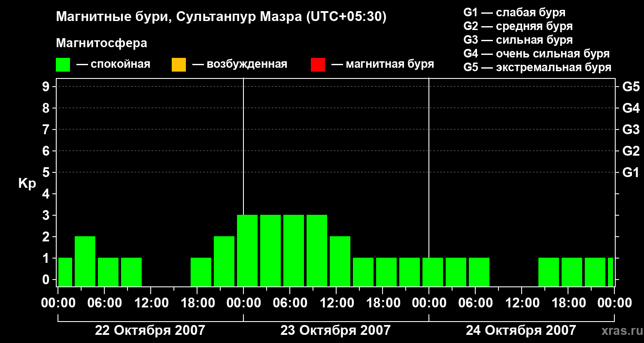Screen dimensions: 644x343
Task: Click the Kp 2 bar near 13:00 on 23 Октября
Action: [340, 261]
